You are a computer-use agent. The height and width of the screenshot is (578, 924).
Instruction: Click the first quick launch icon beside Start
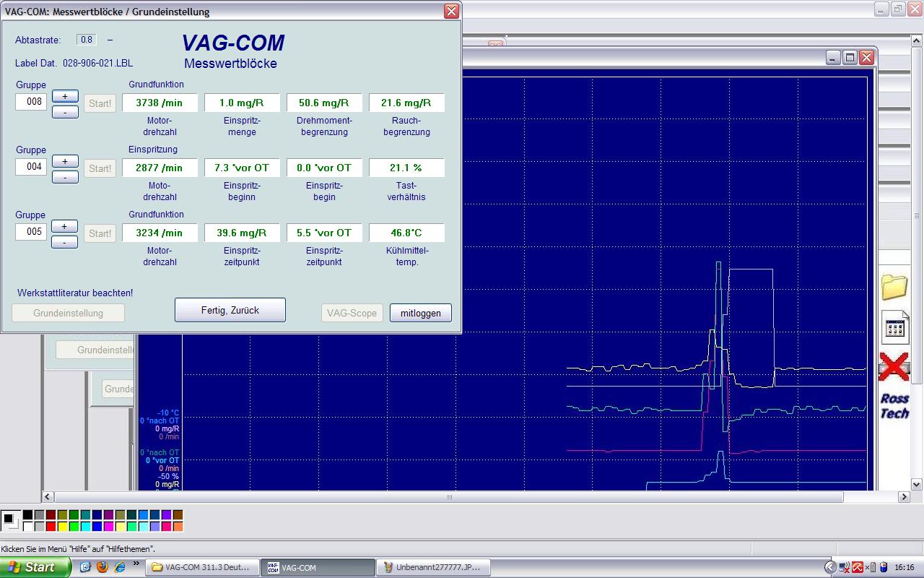(85, 567)
